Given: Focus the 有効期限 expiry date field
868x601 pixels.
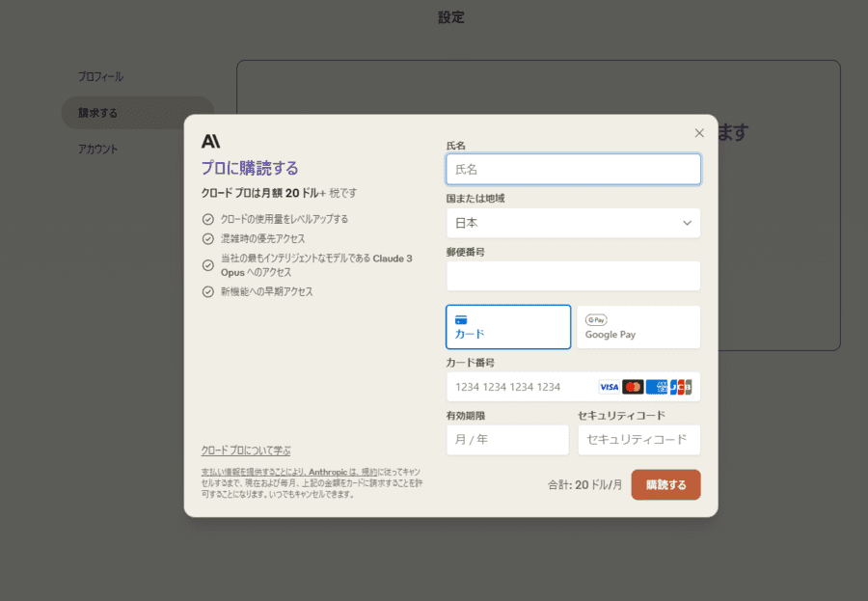Looking at the screenshot, I should pos(507,440).
